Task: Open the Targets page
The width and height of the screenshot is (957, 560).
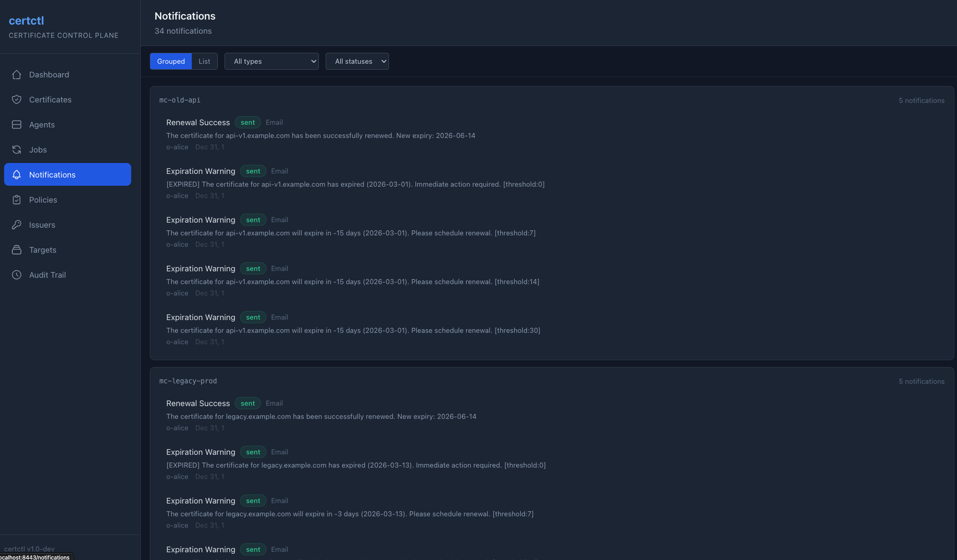Action: point(67,250)
